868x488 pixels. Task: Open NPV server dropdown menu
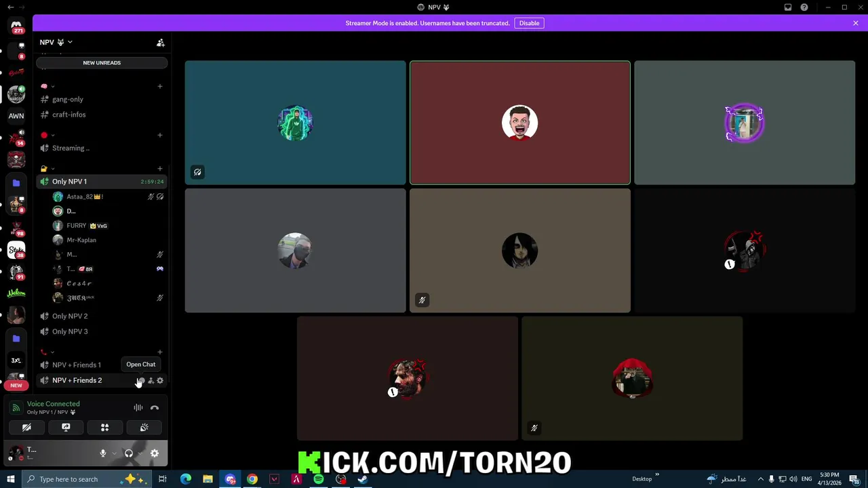(56, 42)
